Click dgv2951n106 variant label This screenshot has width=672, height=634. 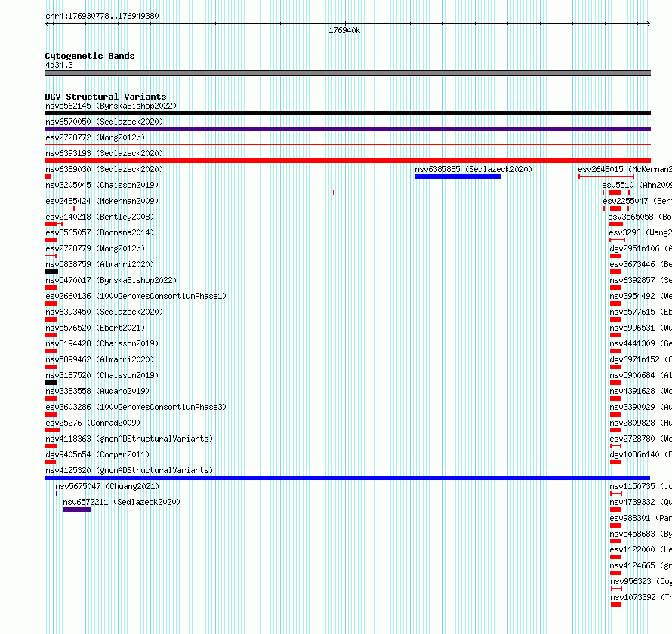pyautogui.click(x=641, y=248)
